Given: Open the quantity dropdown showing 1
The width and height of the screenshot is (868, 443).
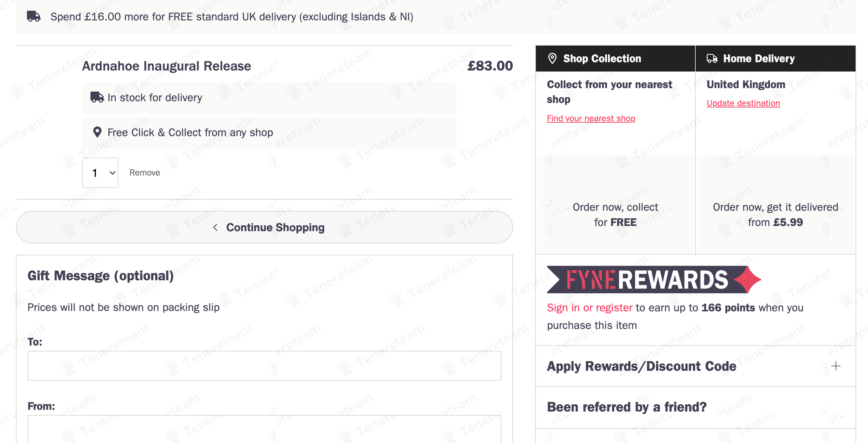Looking at the screenshot, I should [x=100, y=173].
